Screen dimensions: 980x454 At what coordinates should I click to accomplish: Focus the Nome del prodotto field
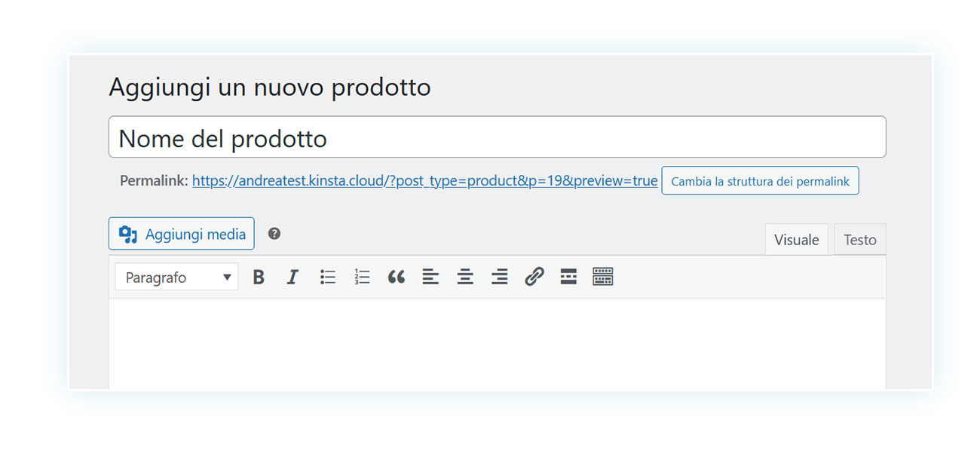(x=498, y=137)
